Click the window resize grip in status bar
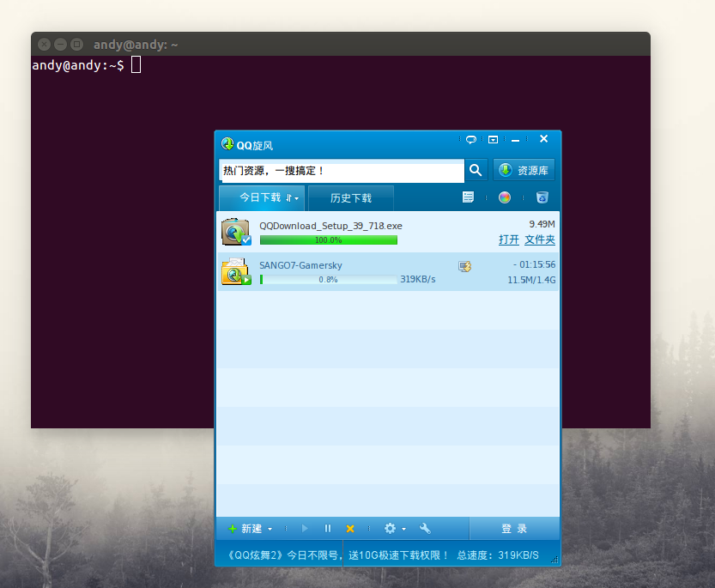715x588 pixels. coord(554,560)
